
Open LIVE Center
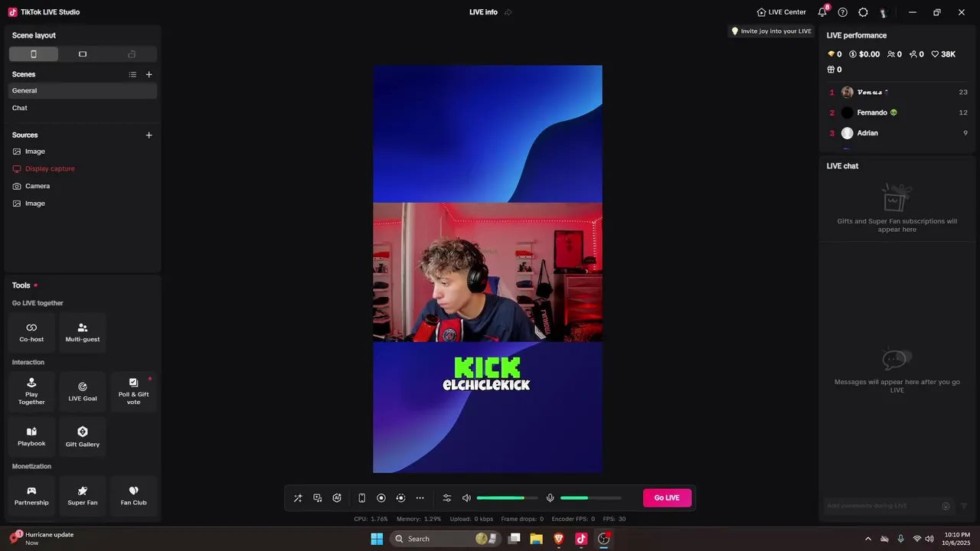781,12
